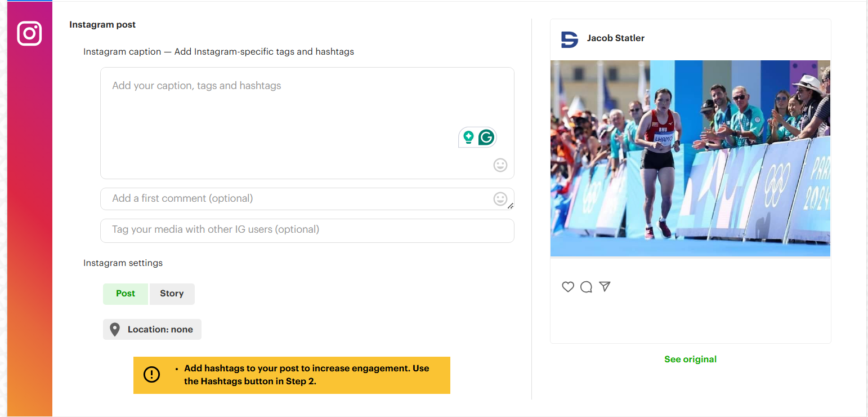Viewport: 868px width, 417px height.
Task: Click Jacob Statler's profile avatar
Action: coord(569,39)
